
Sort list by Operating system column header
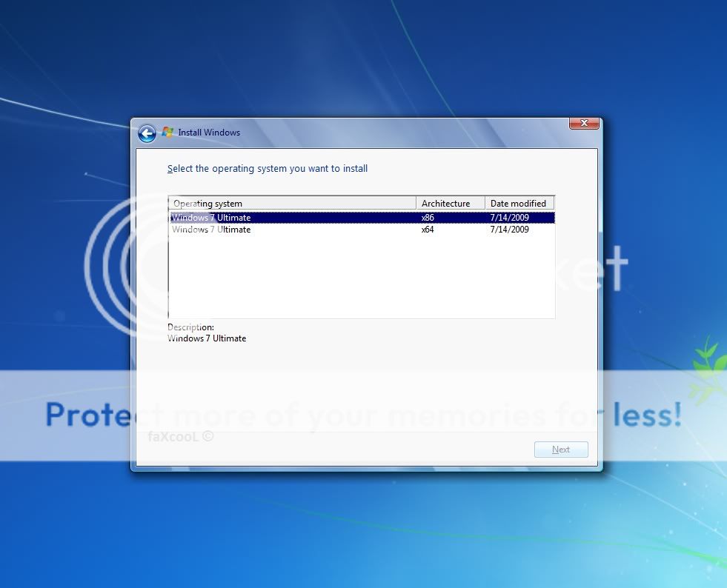click(293, 204)
